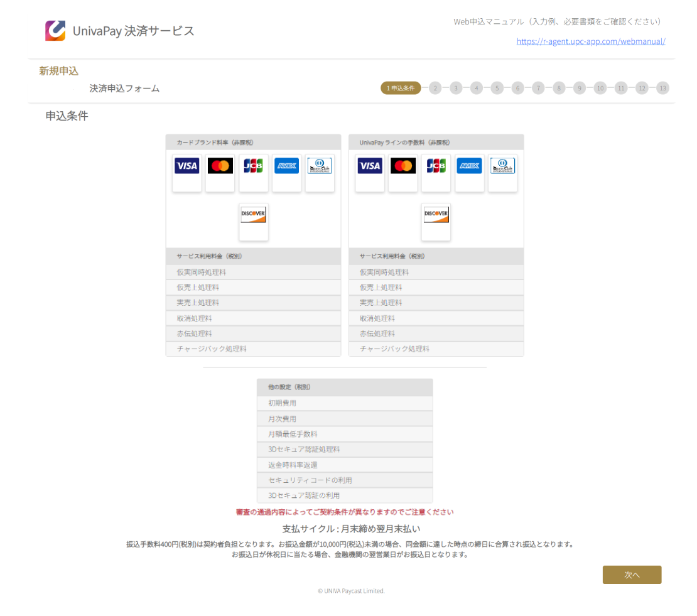697x616 pixels.
Task: Select 取消処理料 in the UnivaPay ライン panel
Action: tap(436, 318)
